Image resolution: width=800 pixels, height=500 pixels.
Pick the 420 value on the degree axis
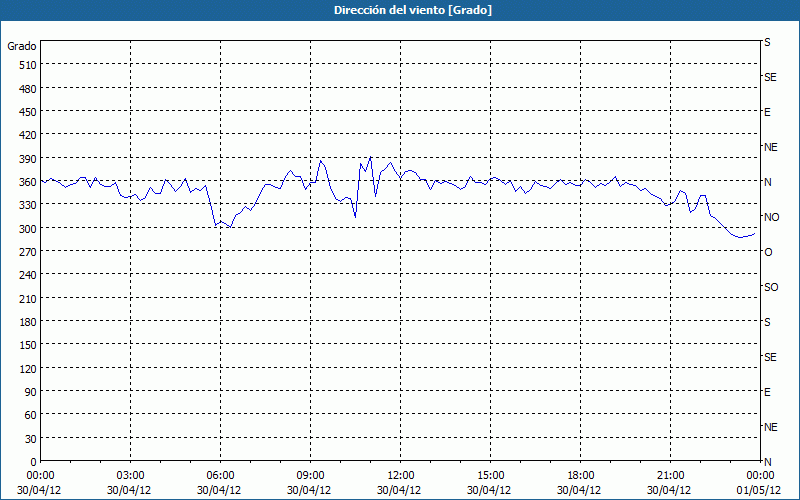28,135
